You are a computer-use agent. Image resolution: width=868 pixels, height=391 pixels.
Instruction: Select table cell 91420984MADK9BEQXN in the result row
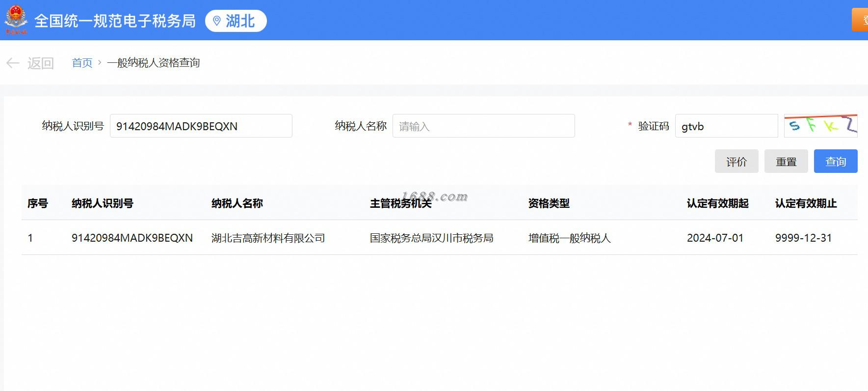point(132,238)
